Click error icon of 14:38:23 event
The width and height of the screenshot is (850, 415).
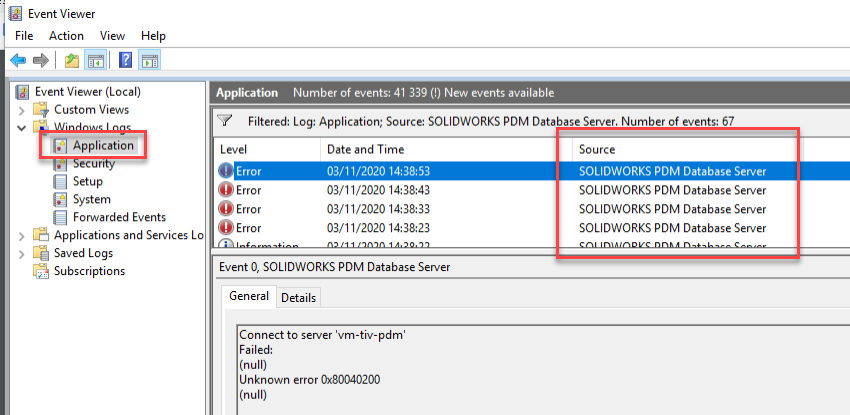coord(226,228)
